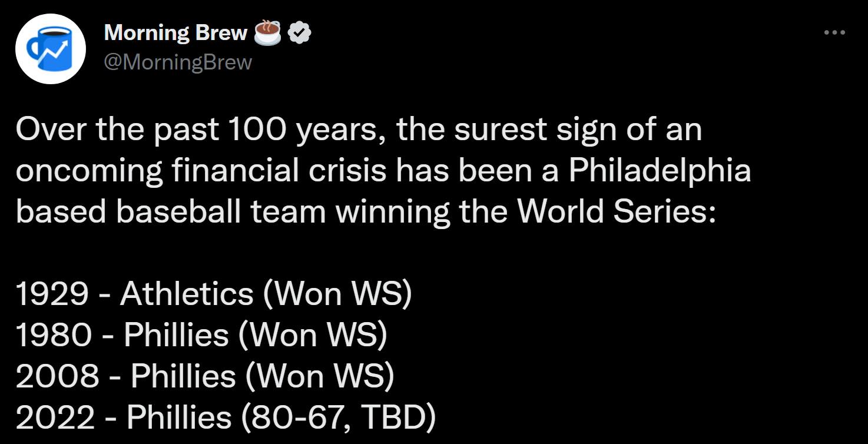This screenshot has height=444, width=868.
Task: Click the '2008 - Phillies' line
Action: click(x=125, y=377)
